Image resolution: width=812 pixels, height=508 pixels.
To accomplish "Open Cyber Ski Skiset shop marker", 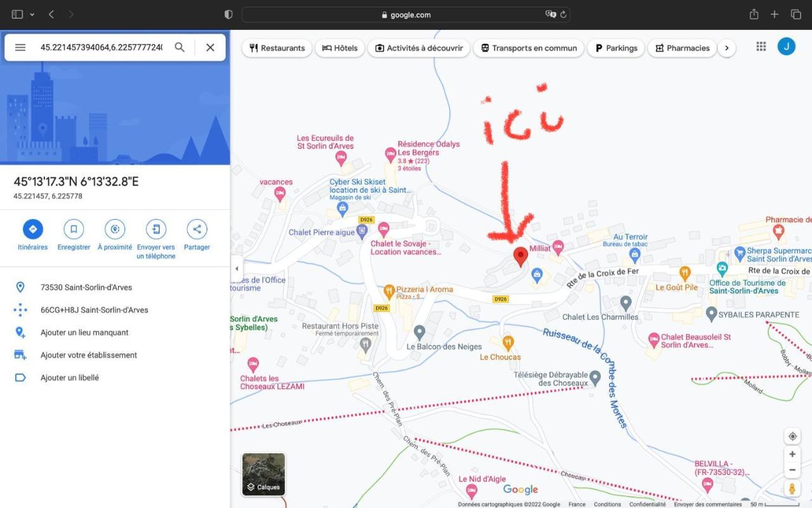I will tap(343, 208).
